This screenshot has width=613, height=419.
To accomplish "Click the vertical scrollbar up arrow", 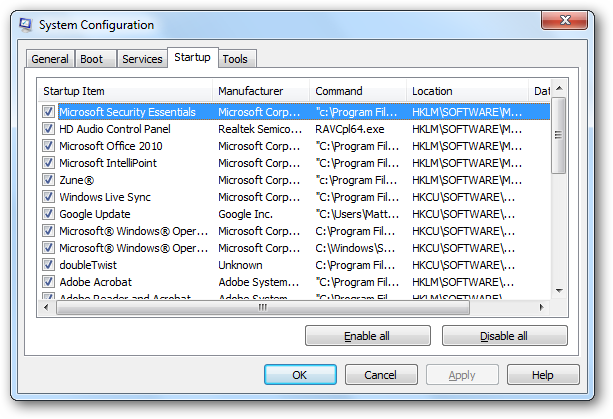I will [x=559, y=88].
